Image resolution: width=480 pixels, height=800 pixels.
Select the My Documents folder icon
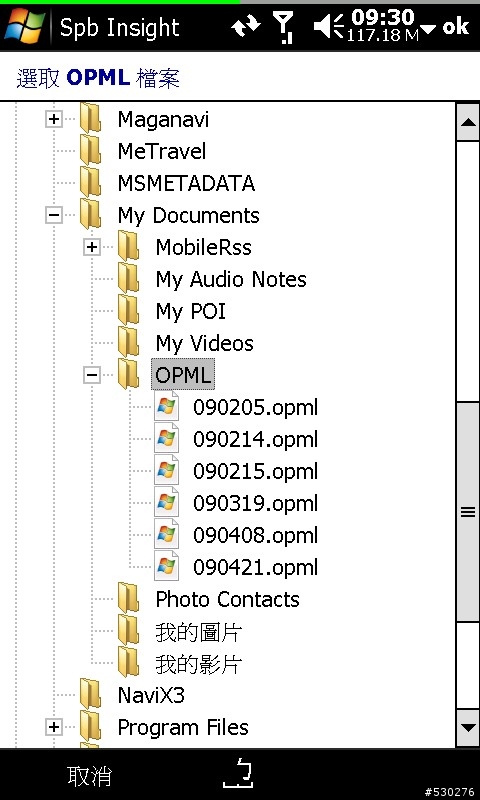(x=90, y=214)
